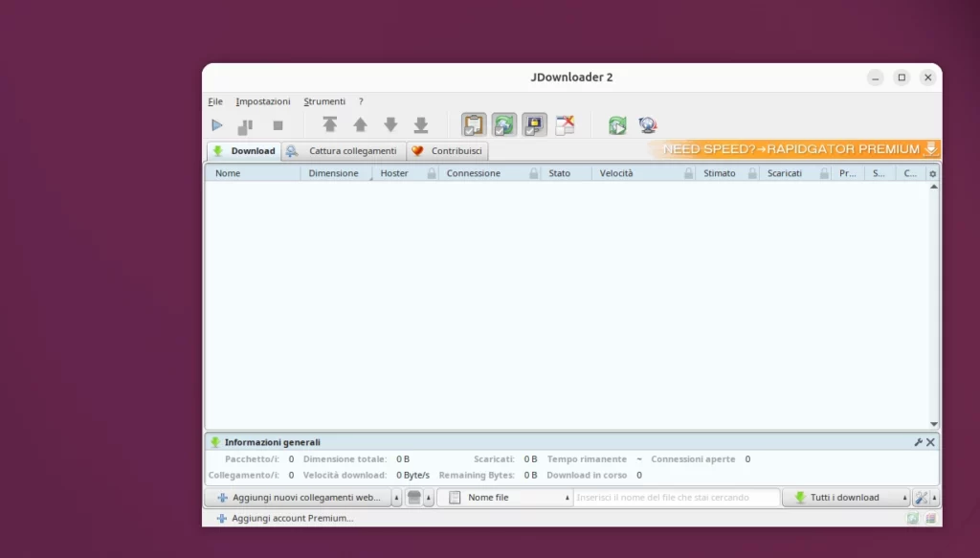980x558 pixels.
Task: Click Aggiungi account Premium link
Action: point(285,518)
